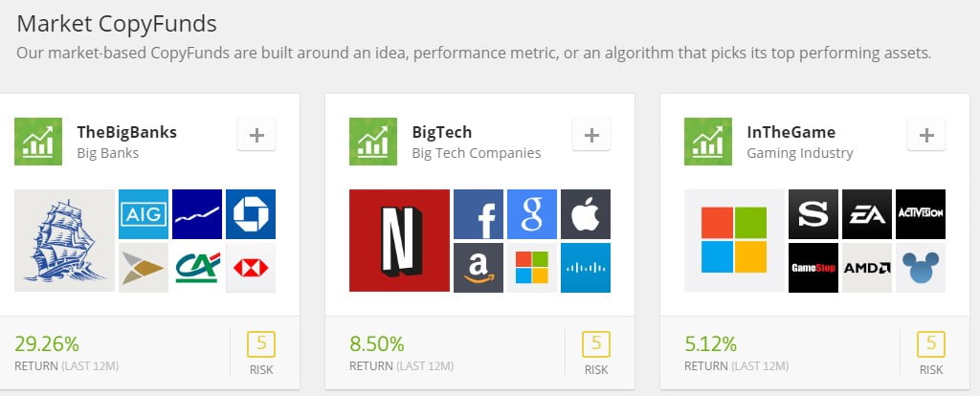
Task: Click the AMD logo tile
Action: [x=867, y=267]
